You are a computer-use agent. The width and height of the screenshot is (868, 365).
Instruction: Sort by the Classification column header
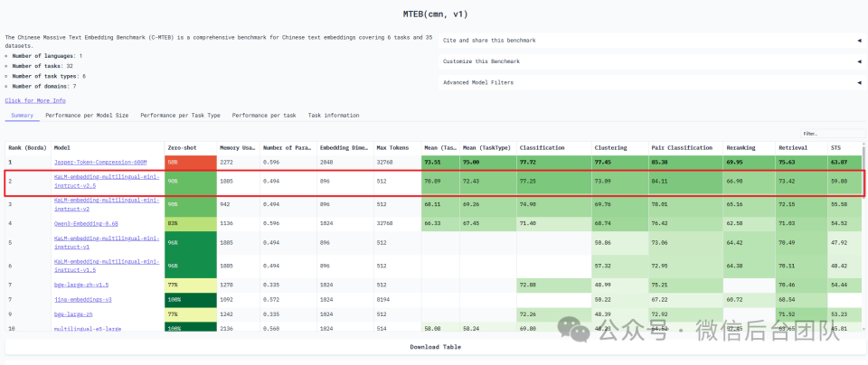coord(553,148)
